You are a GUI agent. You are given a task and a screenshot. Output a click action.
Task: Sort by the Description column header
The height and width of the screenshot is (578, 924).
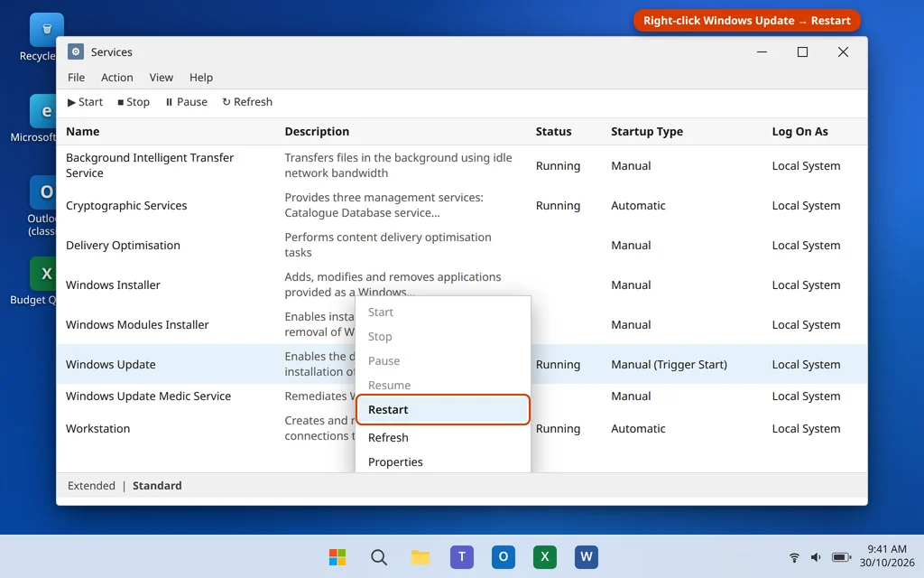click(x=317, y=132)
